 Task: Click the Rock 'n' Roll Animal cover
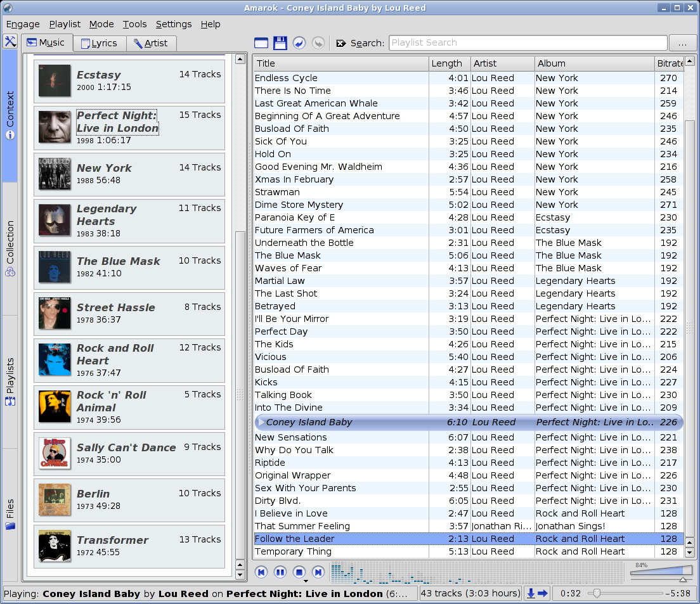(55, 406)
